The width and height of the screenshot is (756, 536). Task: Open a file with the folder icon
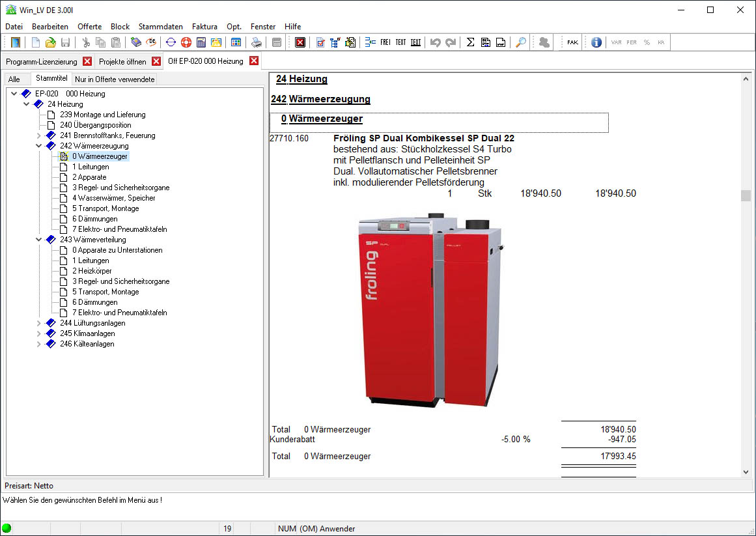pyautogui.click(x=51, y=42)
